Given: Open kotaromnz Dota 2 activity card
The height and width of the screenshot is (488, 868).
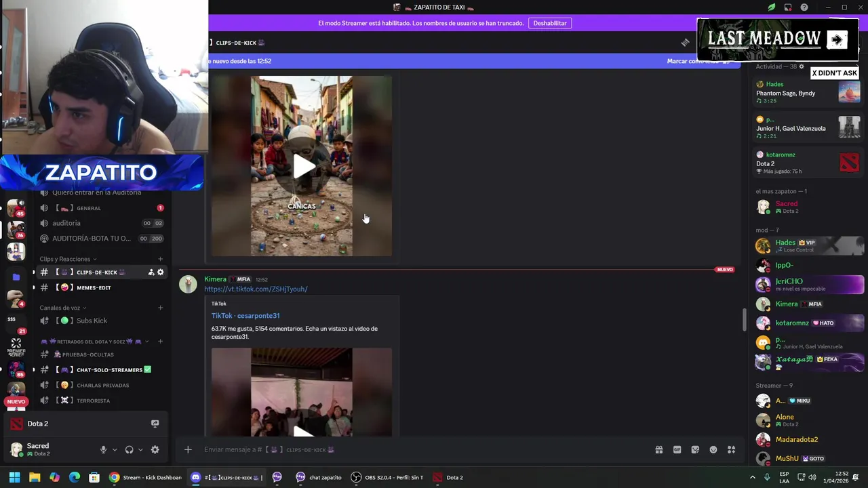Looking at the screenshot, I should (x=808, y=163).
